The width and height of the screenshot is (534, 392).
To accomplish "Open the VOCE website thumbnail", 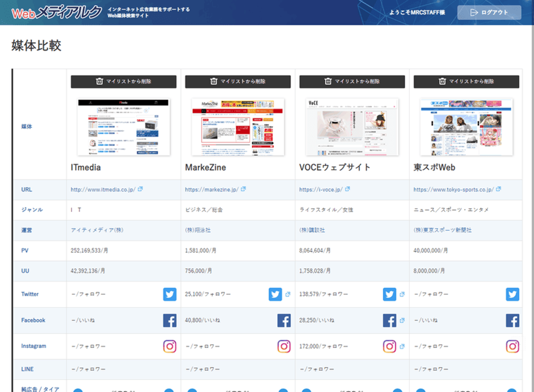I will tap(352, 127).
